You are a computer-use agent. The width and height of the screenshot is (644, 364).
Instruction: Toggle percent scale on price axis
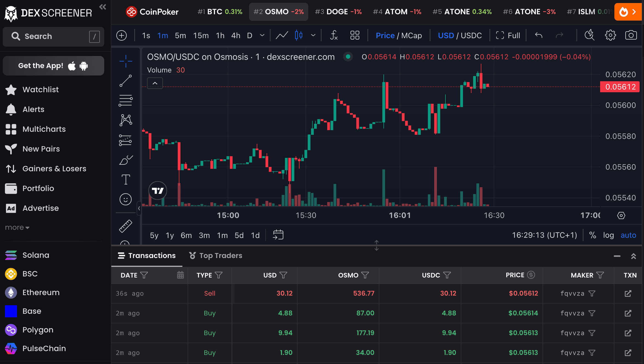(592, 235)
